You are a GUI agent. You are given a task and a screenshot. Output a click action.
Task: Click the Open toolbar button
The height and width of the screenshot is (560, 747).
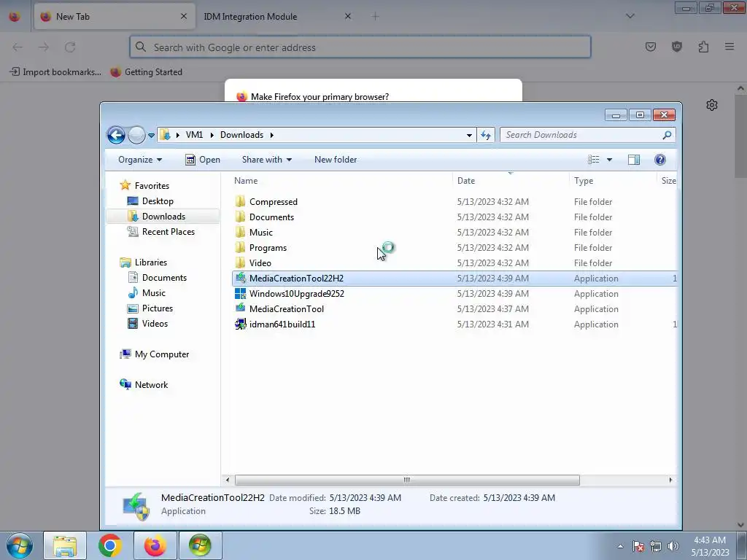point(203,160)
